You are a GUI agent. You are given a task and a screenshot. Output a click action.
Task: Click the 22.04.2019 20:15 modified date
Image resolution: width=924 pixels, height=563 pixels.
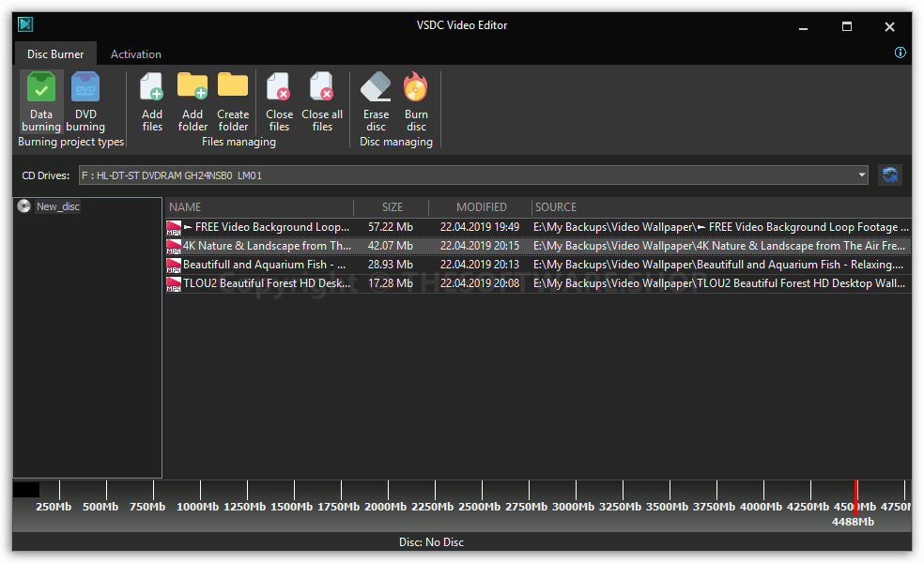tap(480, 246)
